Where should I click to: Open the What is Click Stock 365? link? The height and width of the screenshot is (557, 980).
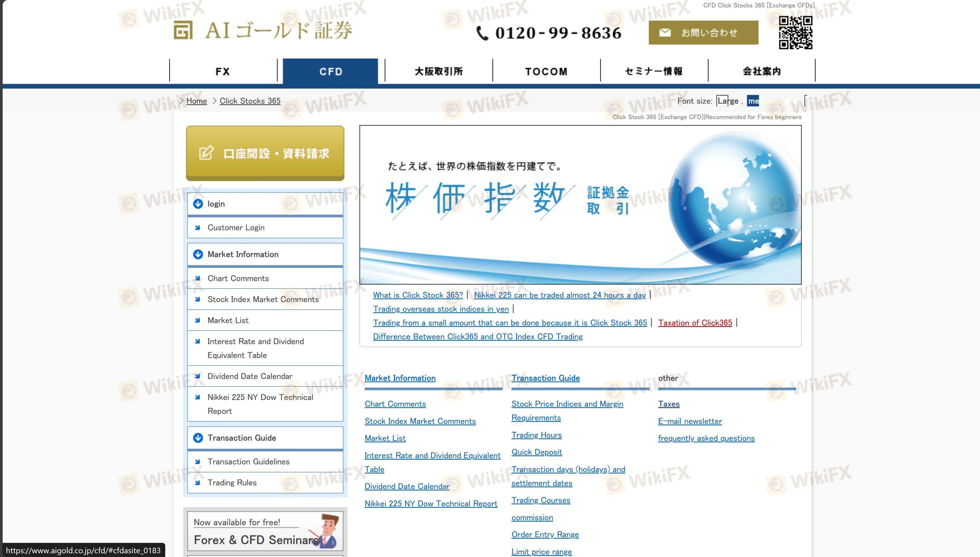pyautogui.click(x=418, y=295)
